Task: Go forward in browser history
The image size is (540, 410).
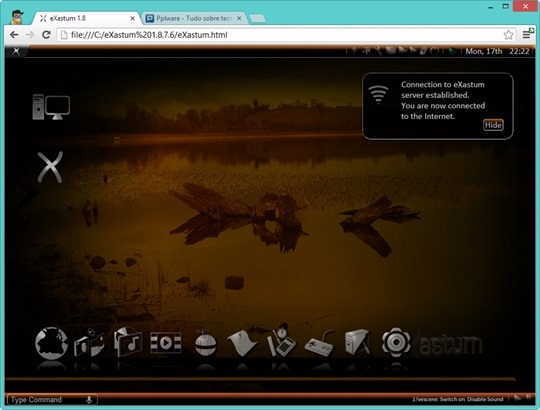Action: (30, 35)
